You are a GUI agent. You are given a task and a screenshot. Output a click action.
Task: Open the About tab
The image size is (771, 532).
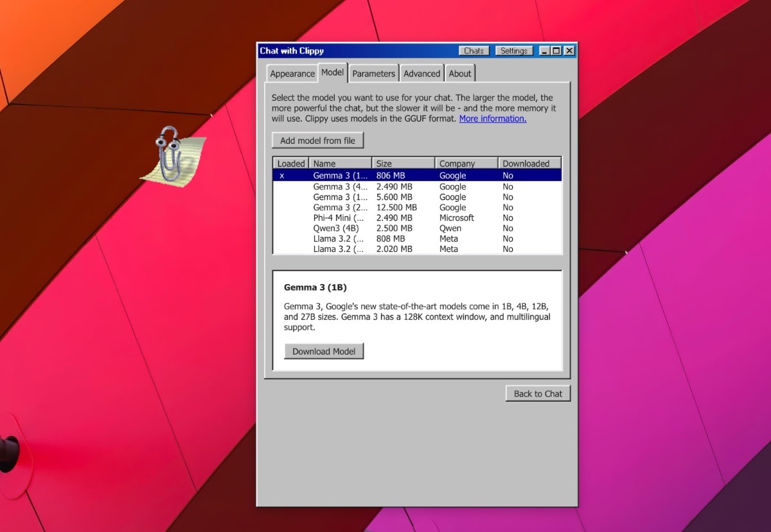click(x=460, y=74)
